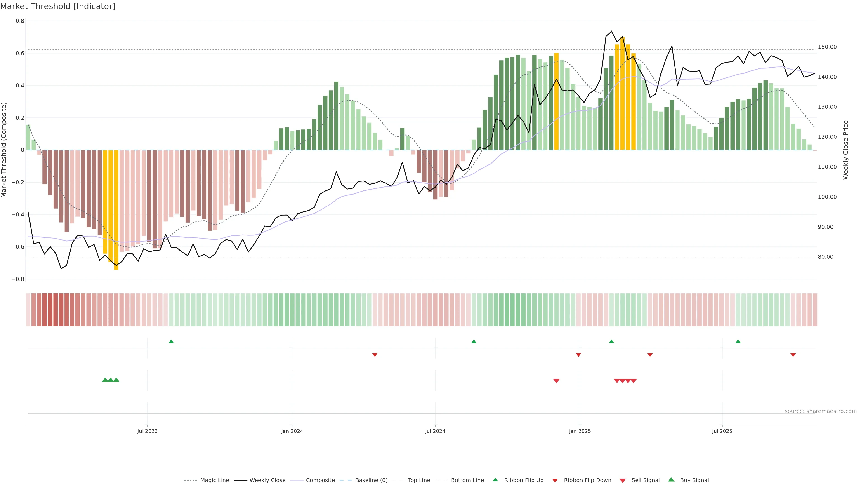868x488 pixels.
Task: Toggle the Top Line legend entry
Action: (419, 480)
